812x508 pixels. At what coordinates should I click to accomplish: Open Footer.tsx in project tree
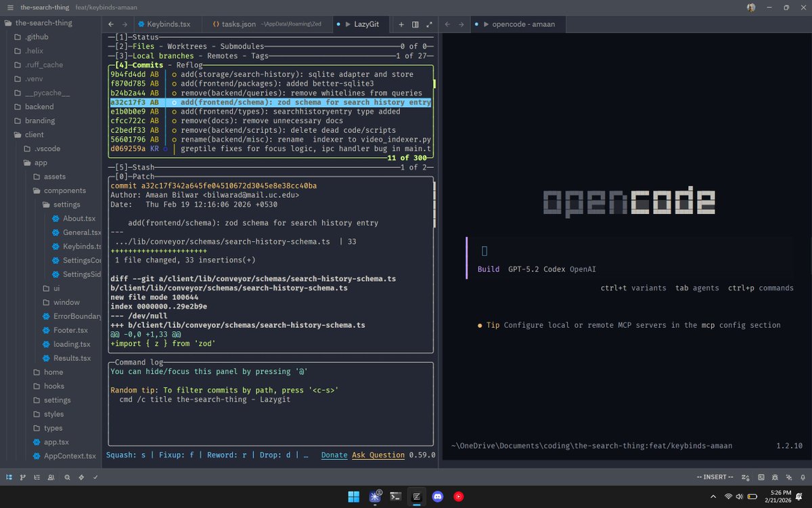70,330
